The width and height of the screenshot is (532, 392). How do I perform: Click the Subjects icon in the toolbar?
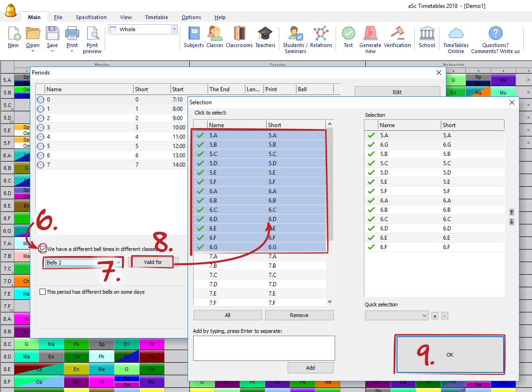tap(194, 34)
